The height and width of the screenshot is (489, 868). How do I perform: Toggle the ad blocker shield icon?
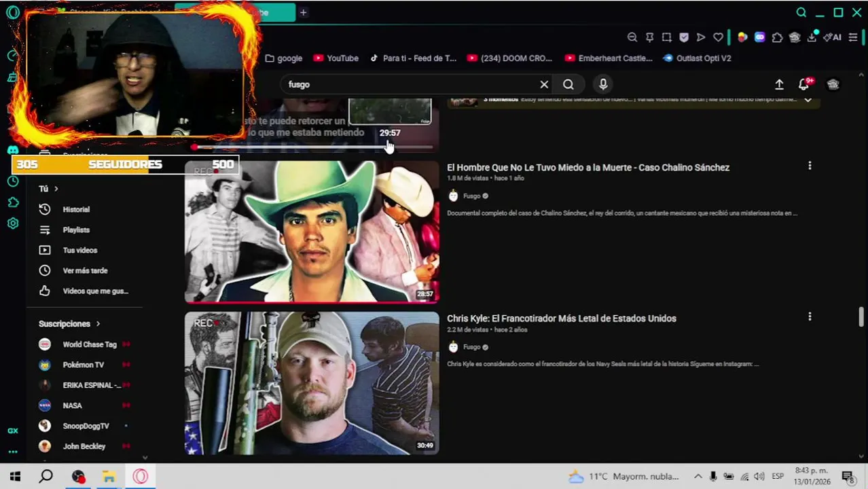click(684, 37)
